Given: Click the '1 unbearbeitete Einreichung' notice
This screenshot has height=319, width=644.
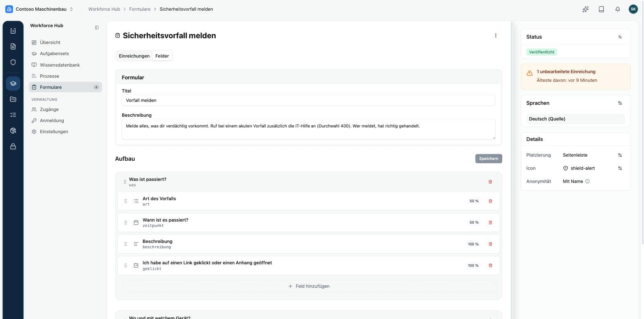Looking at the screenshot, I should click(x=576, y=76).
